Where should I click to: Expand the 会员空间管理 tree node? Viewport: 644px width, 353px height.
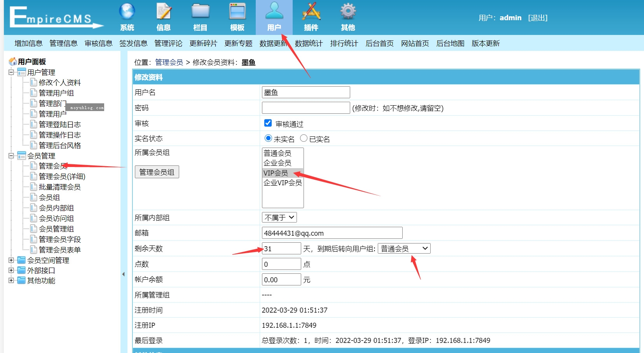coord(11,260)
